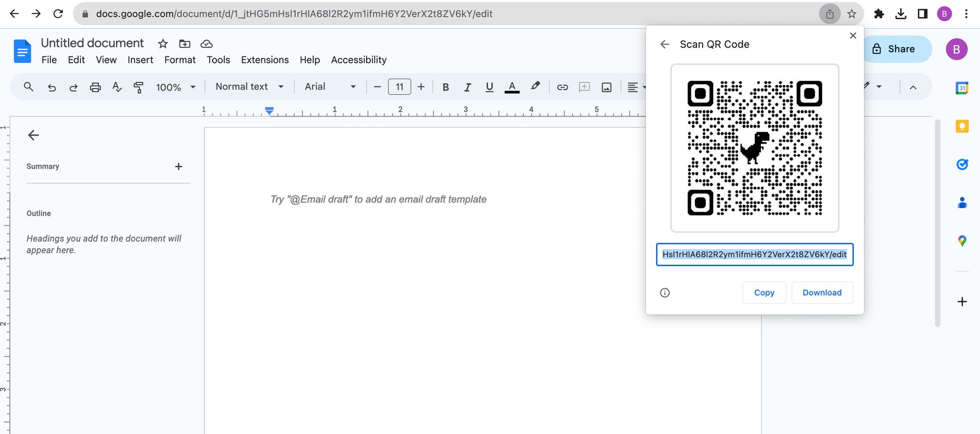Add a summary with the plus icon
This screenshot has width=980, height=434.
[x=178, y=167]
